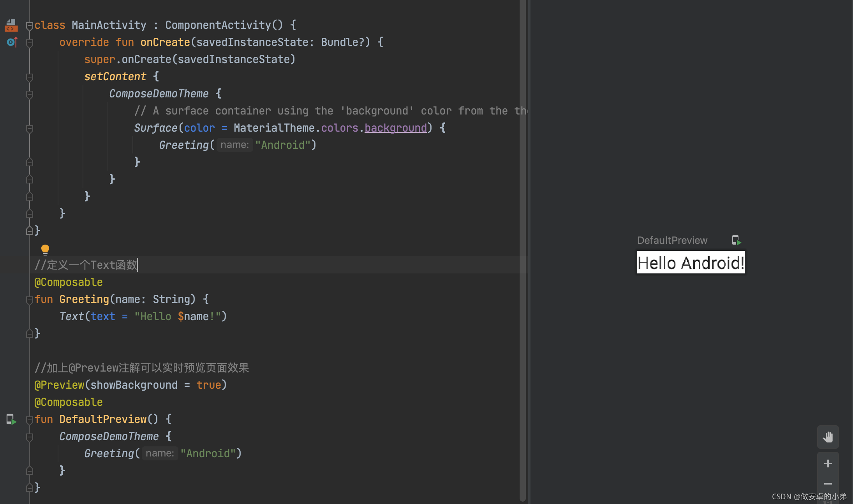853x504 pixels.
Task: Click the yellow intention lightbulb icon
Action: [x=45, y=249]
